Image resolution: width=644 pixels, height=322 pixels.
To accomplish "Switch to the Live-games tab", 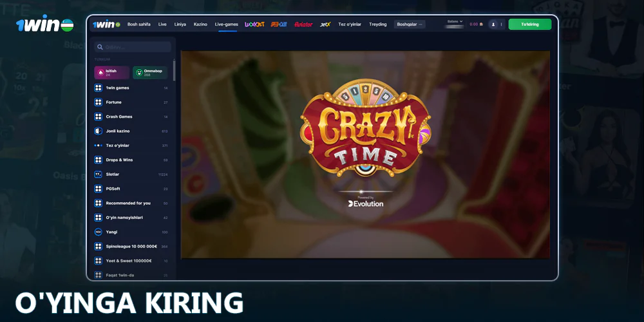I will pyautogui.click(x=226, y=24).
